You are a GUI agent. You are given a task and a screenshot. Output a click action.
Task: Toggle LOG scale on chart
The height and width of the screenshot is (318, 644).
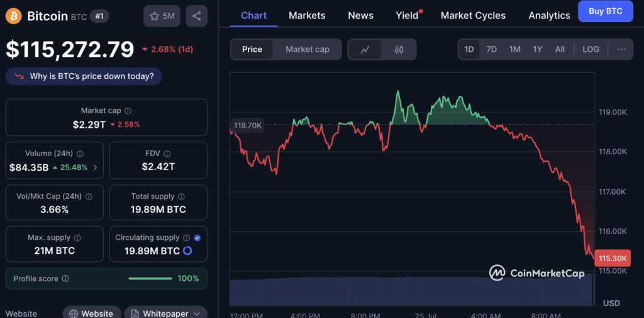click(591, 49)
